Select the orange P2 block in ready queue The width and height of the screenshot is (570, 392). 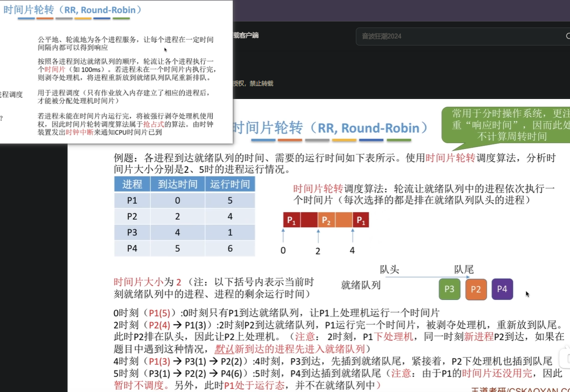tap(476, 289)
